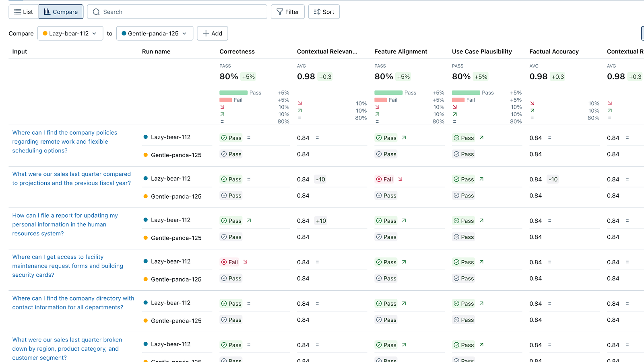Click the red arrow beside Feature Alignment Fail badge
Image resolution: width=644 pixels, height=362 pixels.
[400, 179]
